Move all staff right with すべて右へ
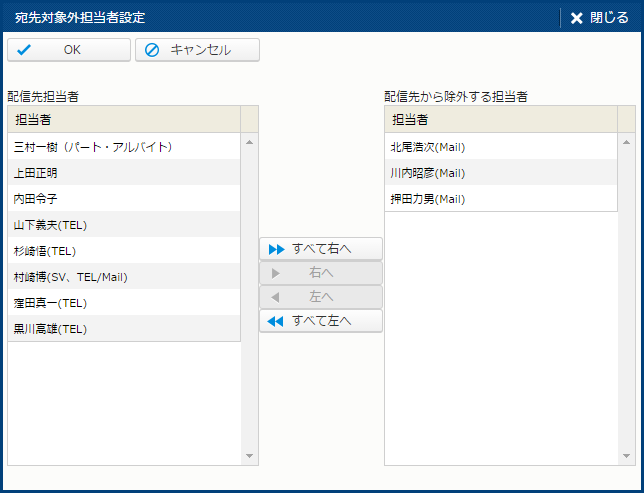Image resolution: width=644 pixels, height=493 pixels. click(320, 249)
